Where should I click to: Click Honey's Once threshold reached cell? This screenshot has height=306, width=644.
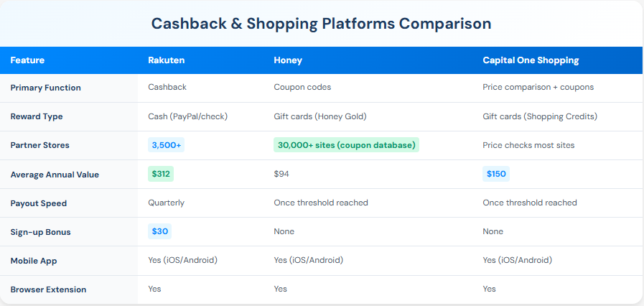(321, 203)
